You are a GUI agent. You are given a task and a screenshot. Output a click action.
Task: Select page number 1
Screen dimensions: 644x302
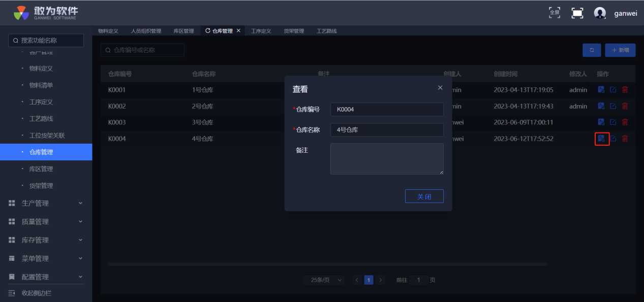pyautogui.click(x=369, y=280)
